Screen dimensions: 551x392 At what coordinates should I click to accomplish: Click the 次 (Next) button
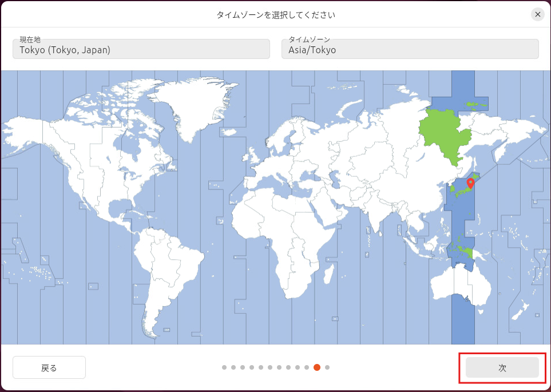(502, 368)
